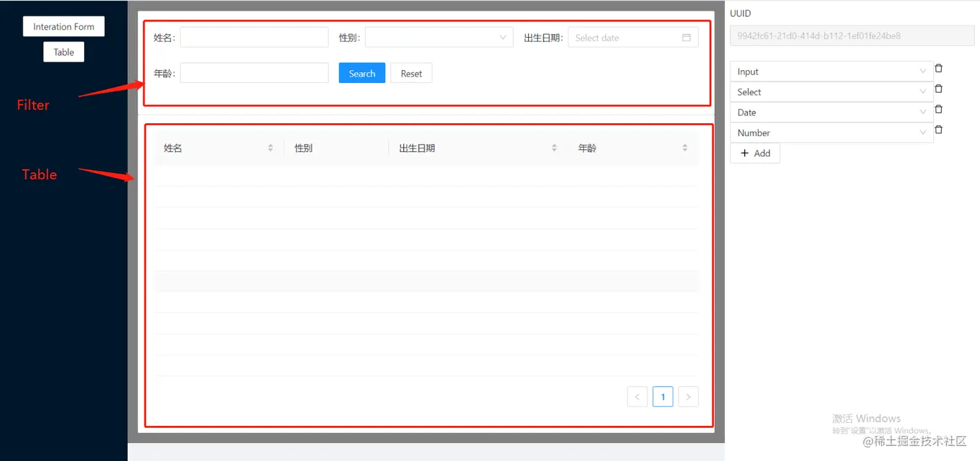This screenshot has height=461, width=980.
Task: Click the Table button in sidebar
Action: (64, 52)
